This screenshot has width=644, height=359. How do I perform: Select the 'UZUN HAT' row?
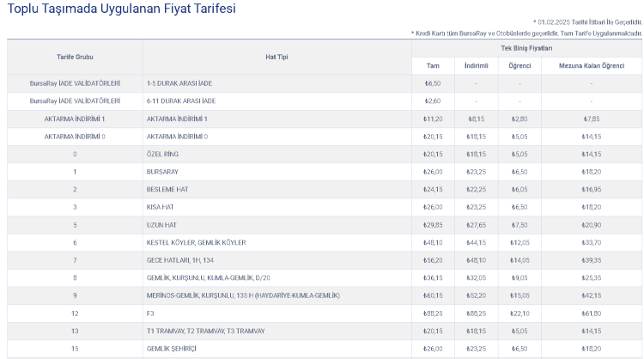tap(161, 225)
